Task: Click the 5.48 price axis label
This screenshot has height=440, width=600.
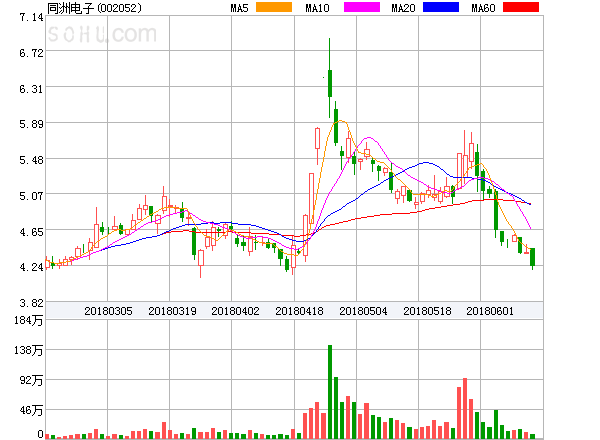Action: coord(31,160)
